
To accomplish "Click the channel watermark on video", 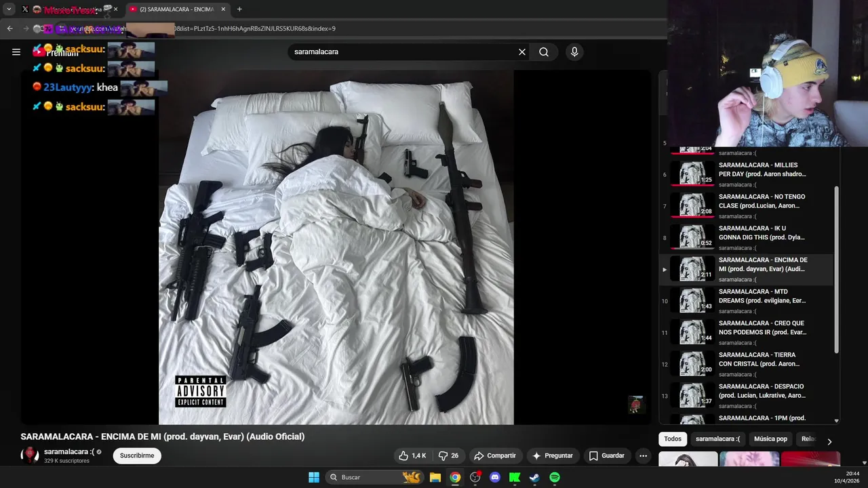I will (635, 405).
